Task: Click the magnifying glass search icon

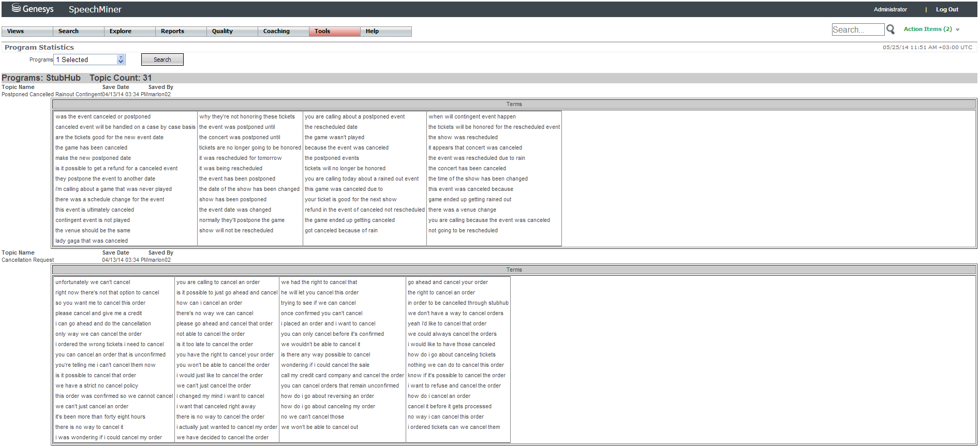Action: 890,29
